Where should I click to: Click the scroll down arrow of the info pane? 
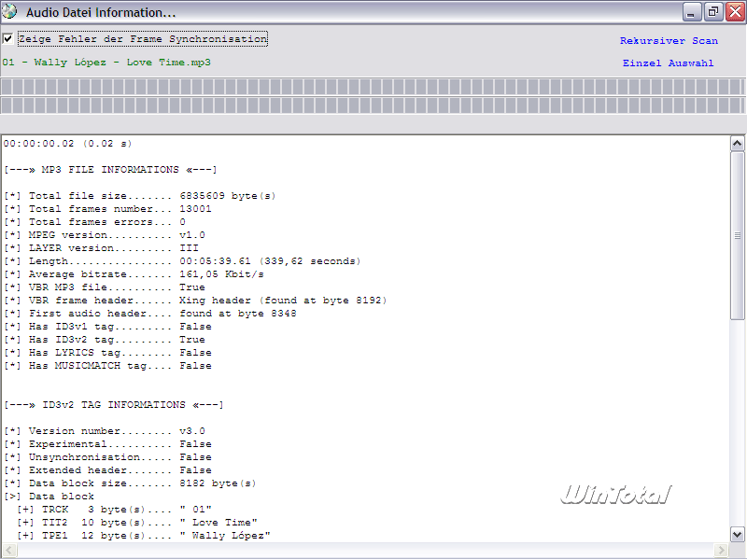[x=737, y=534]
